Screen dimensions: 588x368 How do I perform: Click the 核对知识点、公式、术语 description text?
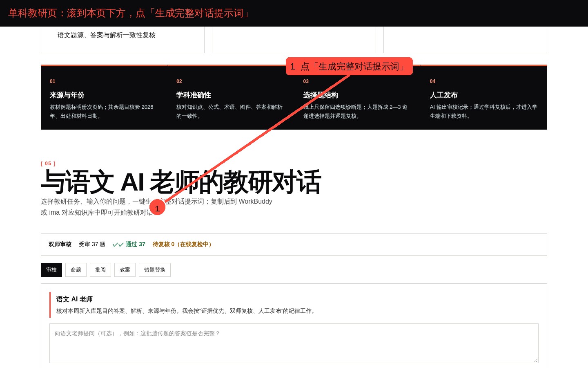click(x=229, y=111)
